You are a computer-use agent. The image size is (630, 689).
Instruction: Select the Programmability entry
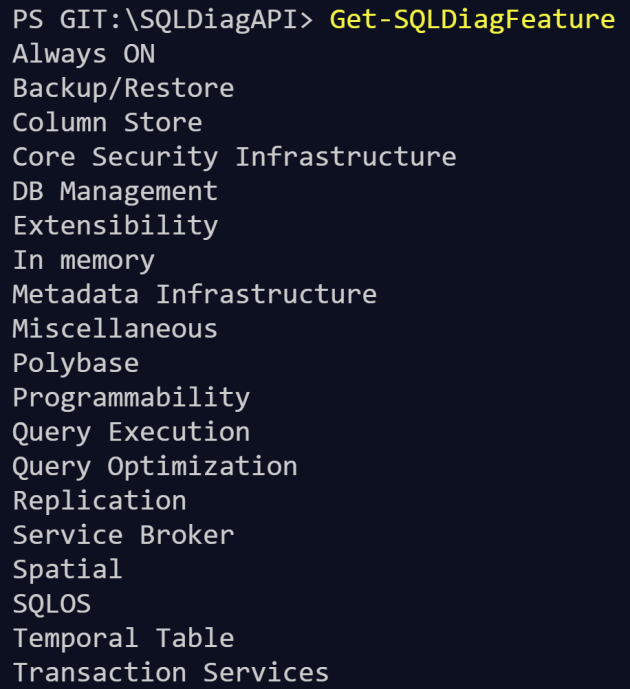(x=131, y=397)
